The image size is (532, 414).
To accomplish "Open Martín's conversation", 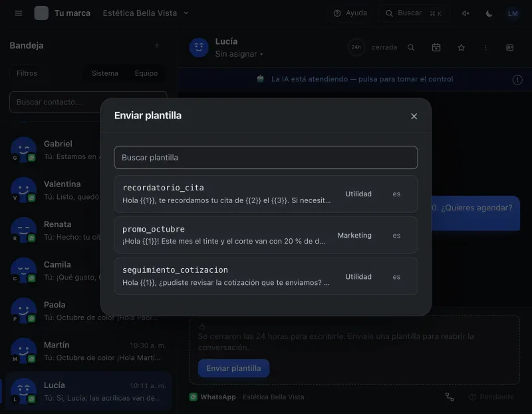I will tap(88, 351).
